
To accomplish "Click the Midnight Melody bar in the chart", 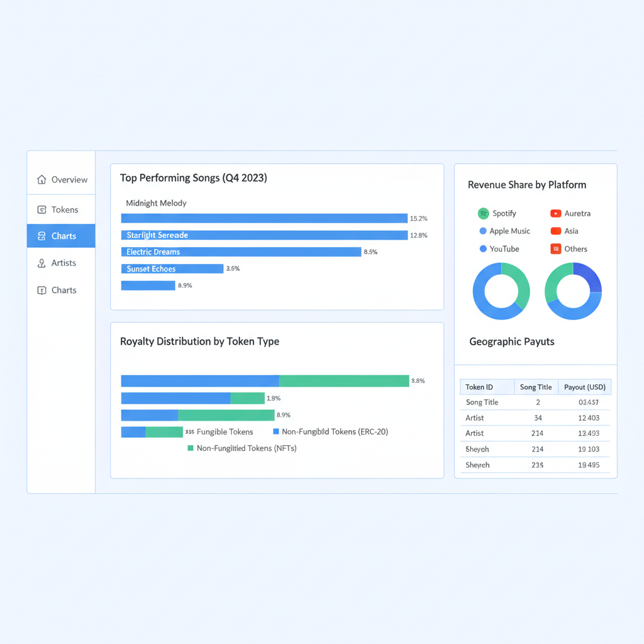I will pyautogui.click(x=264, y=218).
